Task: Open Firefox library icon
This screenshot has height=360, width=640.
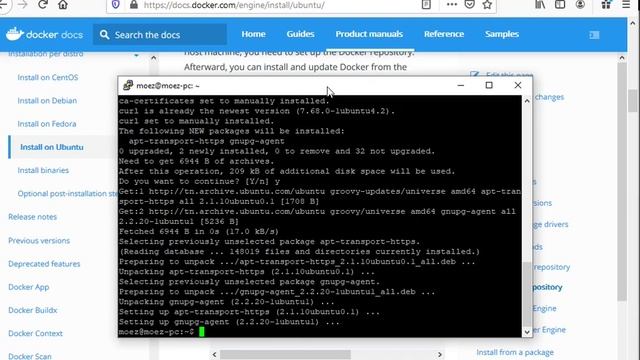Action: 540,5
